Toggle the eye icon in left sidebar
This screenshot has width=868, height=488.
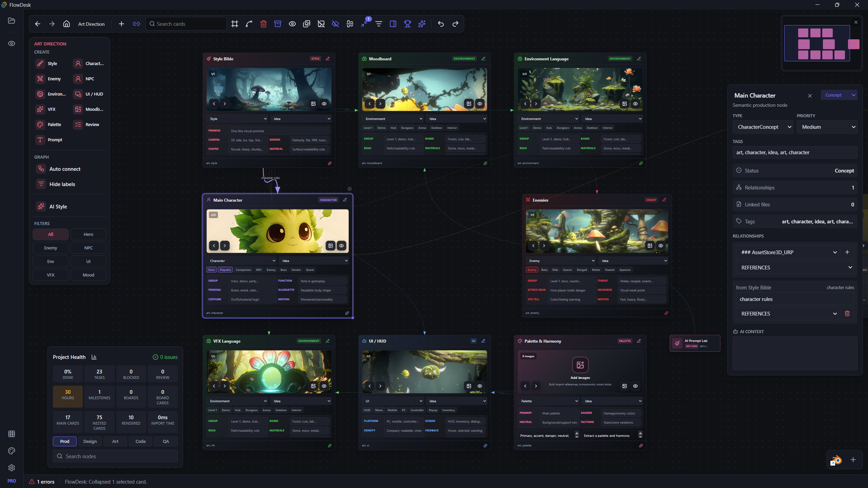point(12,43)
